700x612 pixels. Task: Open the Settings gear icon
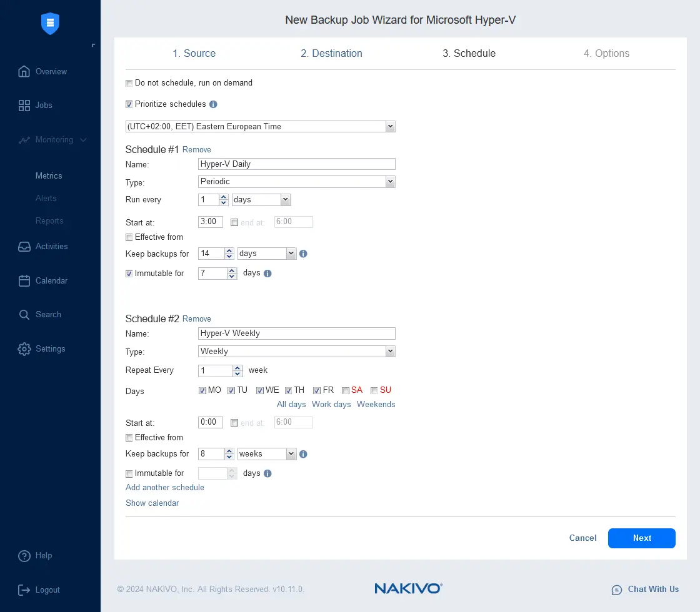pyautogui.click(x=24, y=349)
